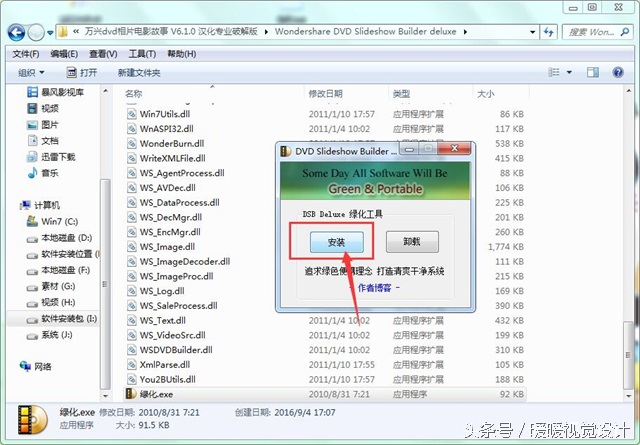Open 作者博客 link in dialog
Image resolution: width=640 pixels, height=445 pixels.
pyautogui.click(x=374, y=288)
